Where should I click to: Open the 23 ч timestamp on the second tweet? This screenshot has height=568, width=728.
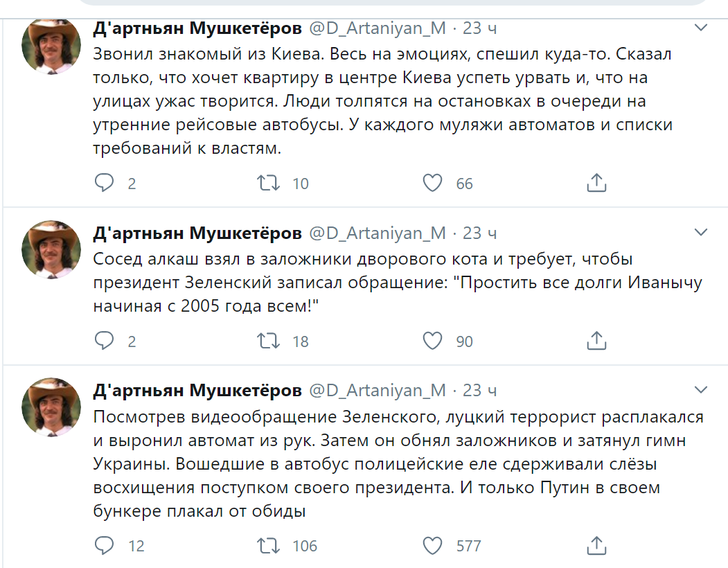click(x=479, y=233)
